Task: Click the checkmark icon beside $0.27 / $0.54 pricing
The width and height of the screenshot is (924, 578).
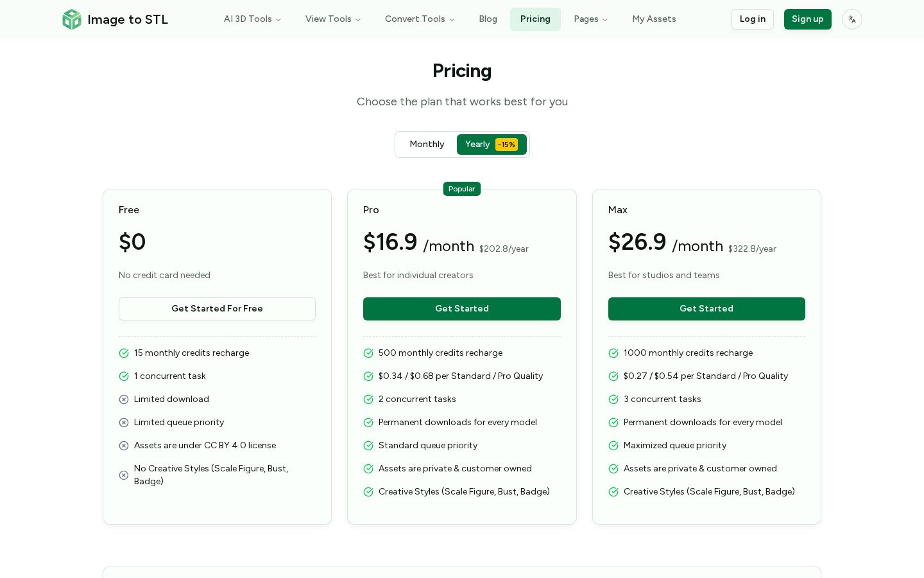Action: [x=613, y=376]
